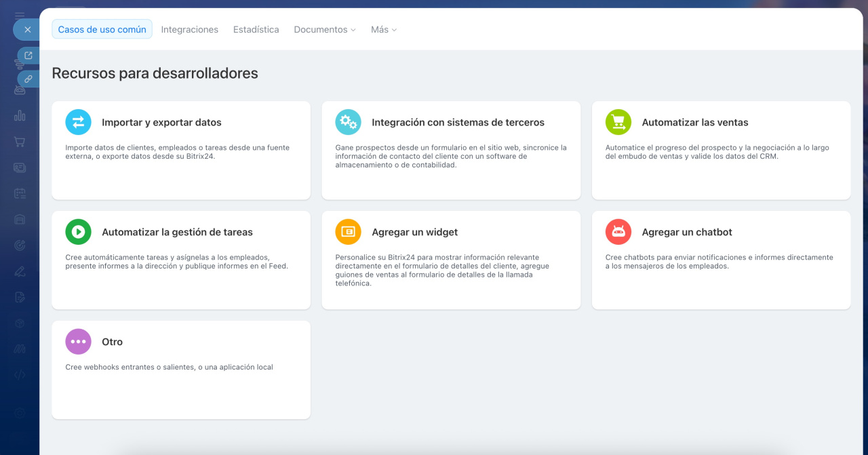Copy link using the chain icon button
Image resolution: width=868 pixels, height=455 pixels.
[x=28, y=79]
